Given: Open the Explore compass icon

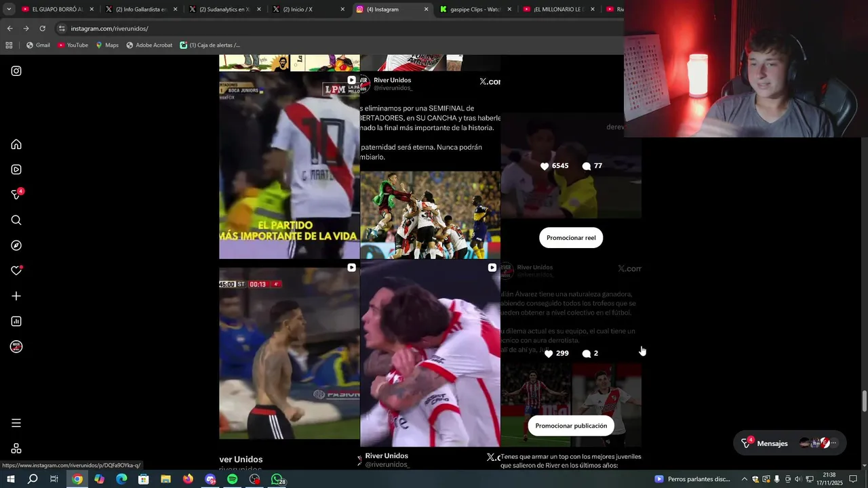Looking at the screenshot, I should click(16, 245).
